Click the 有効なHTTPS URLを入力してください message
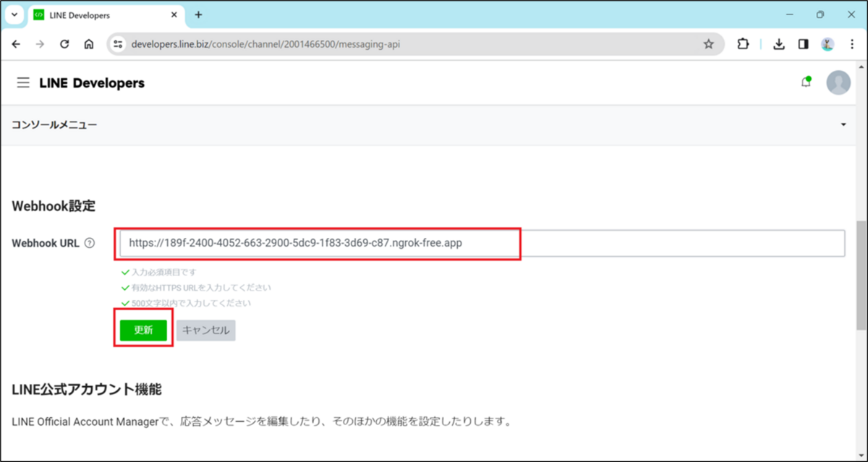Viewport: 868px width, 462px height. point(201,288)
